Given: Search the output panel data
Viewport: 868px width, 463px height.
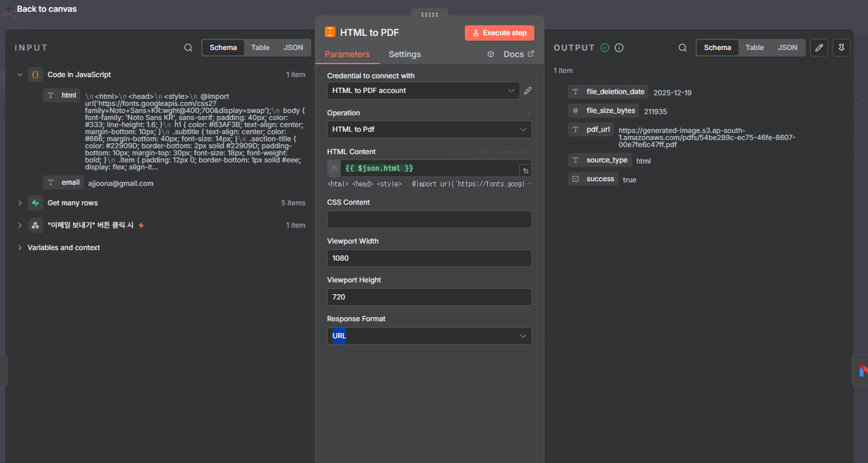Looking at the screenshot, I should click(x=683, y=48).
